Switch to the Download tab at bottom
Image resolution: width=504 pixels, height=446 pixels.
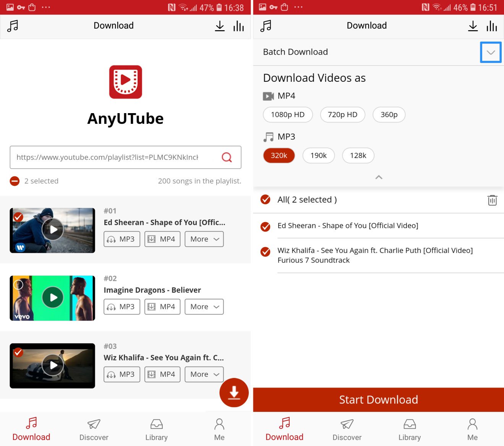point(31,429)
